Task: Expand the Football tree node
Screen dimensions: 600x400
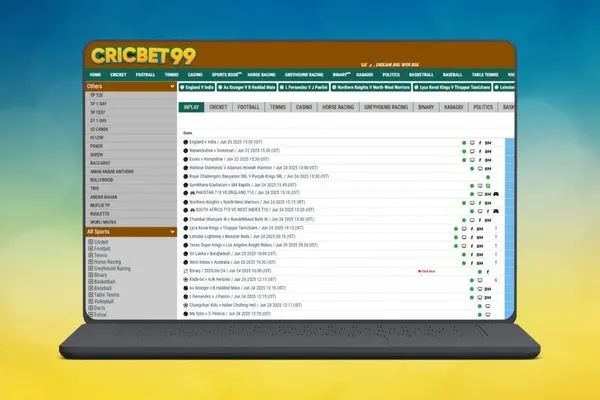Action: coord(91,248)
